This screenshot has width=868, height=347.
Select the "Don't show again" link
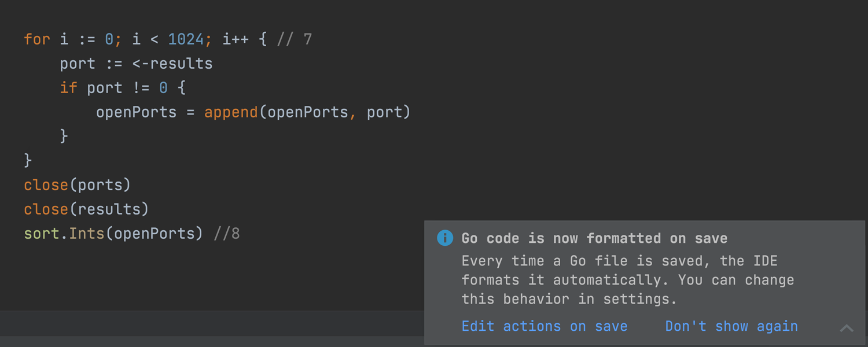[731, 326]
